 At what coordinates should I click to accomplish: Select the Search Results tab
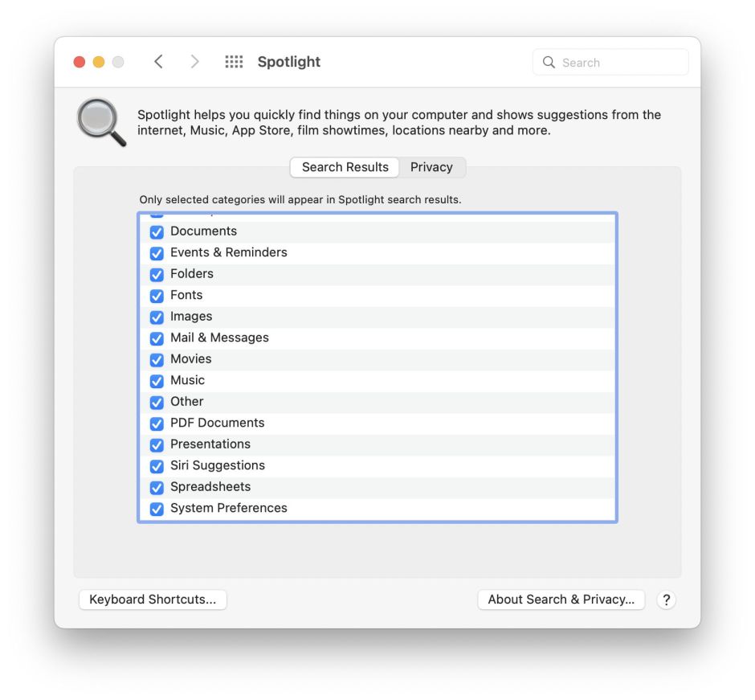tap(345, 167)
